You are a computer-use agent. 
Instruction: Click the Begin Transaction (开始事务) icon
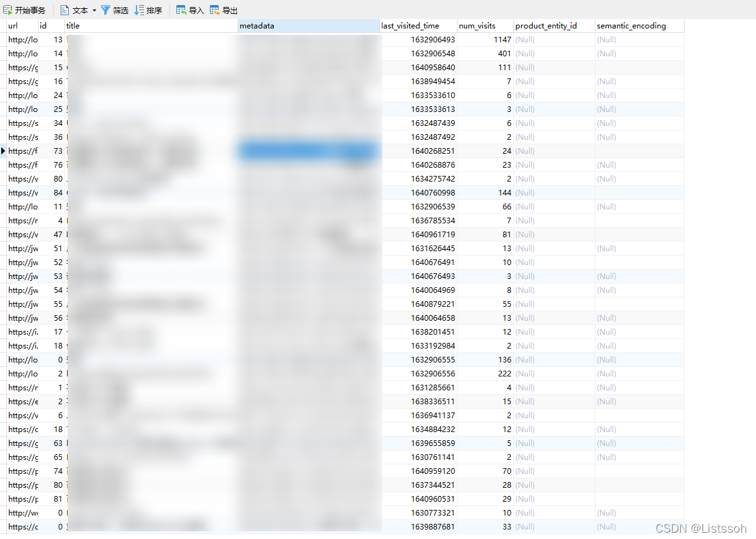[x=8, y=10]
